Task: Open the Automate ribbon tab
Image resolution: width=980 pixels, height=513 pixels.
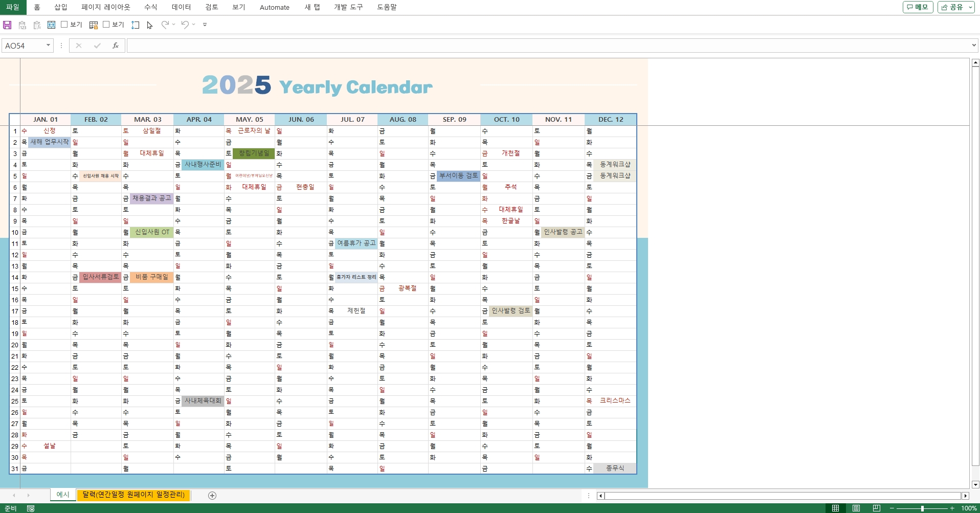Action: pyautogui.click(x=275, y=7)
